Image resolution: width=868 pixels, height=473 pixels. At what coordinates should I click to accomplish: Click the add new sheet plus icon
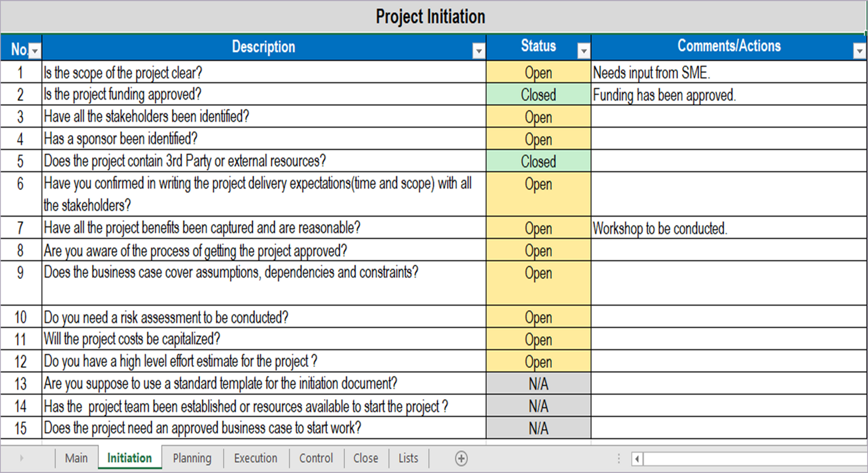(x=461, y=458)
